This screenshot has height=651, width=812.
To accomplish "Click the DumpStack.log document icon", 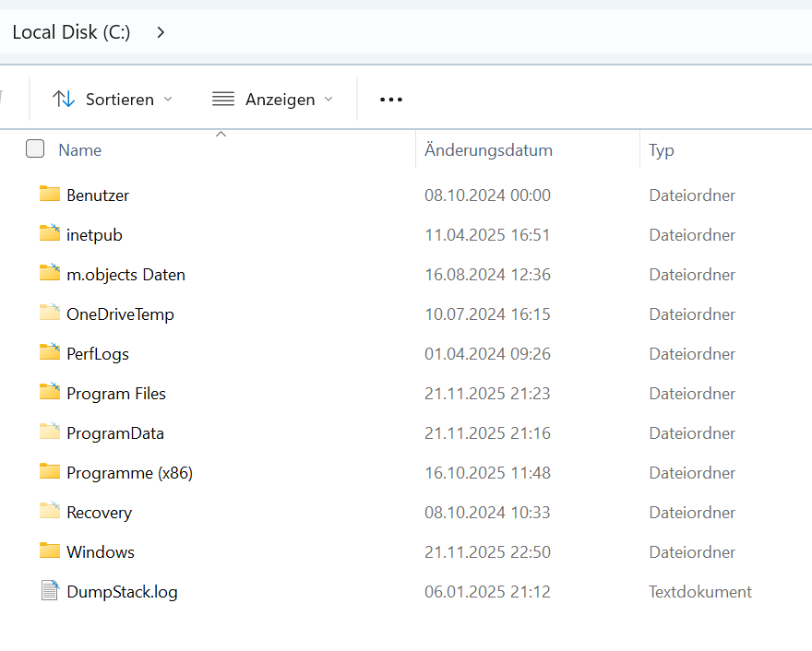I will [48, 591].
